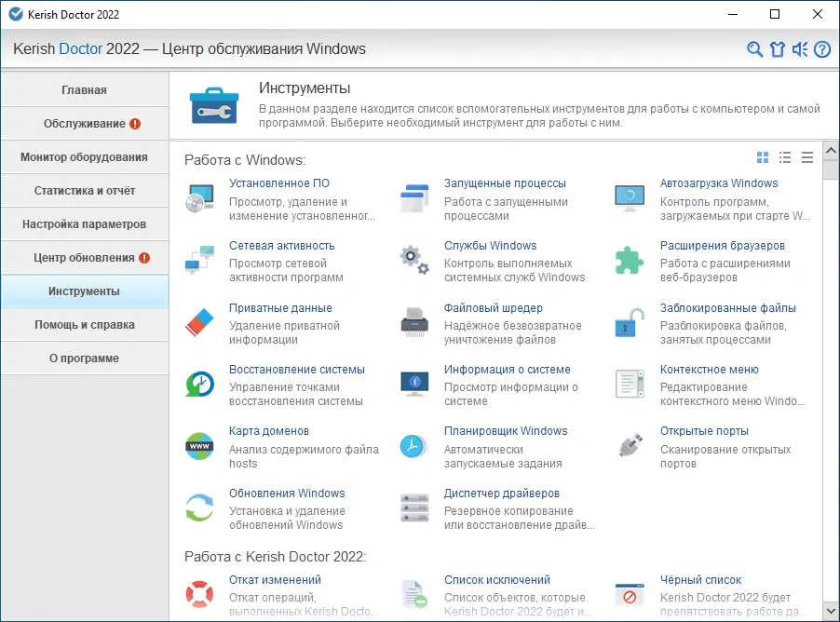Screen dimensions: 840x622
Task: Go to Монитор оборудования
Action: coord(84,157)
